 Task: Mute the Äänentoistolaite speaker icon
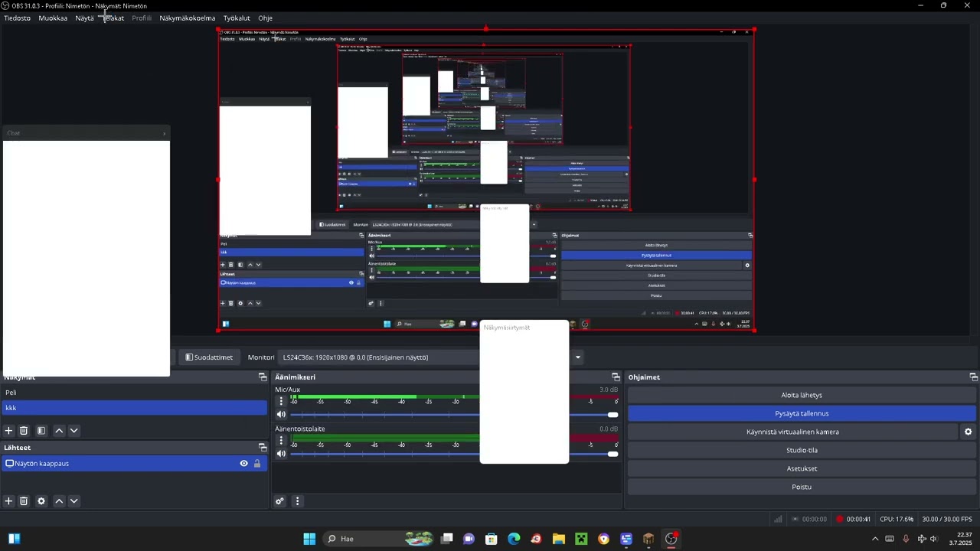[x=281, y=454]
